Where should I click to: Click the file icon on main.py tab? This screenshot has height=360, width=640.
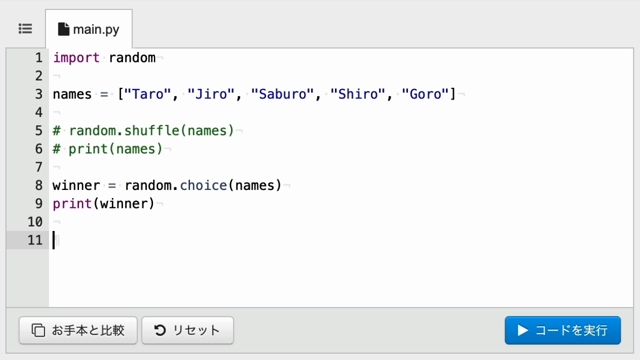tap(63, 29)
